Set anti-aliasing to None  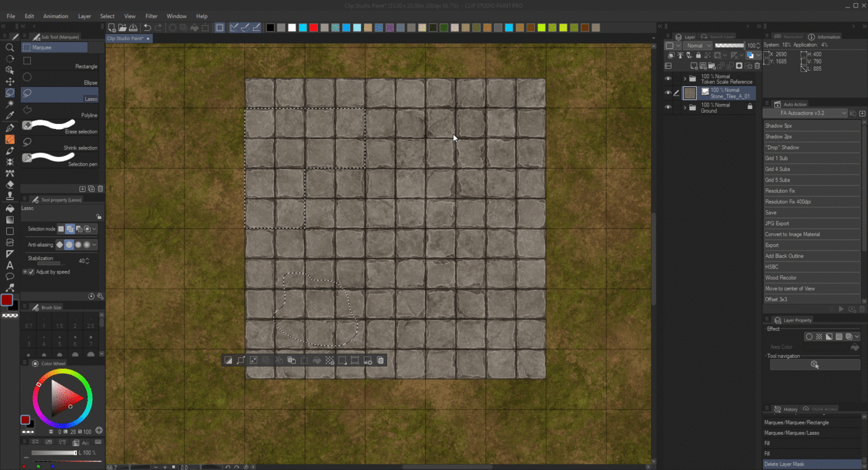tap(60, 245)
